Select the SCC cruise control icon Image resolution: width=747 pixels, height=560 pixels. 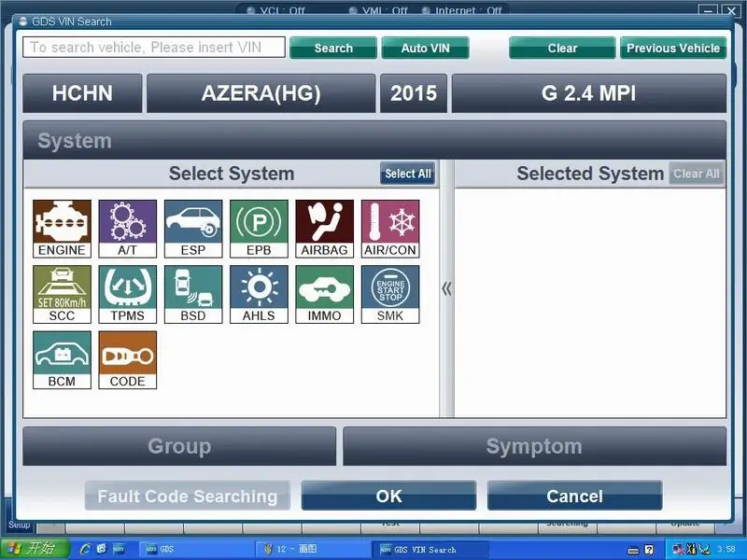[x=62, y=295]
